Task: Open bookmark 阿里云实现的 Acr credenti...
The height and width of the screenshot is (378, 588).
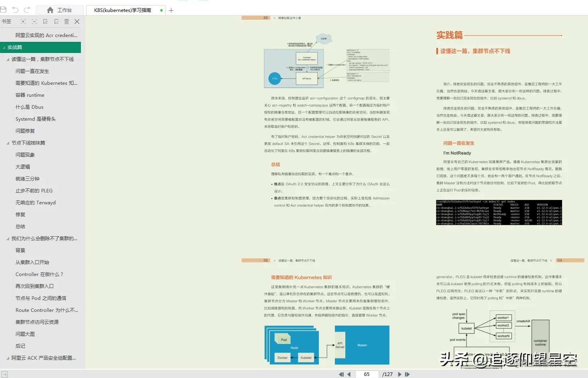Action: 46,35
